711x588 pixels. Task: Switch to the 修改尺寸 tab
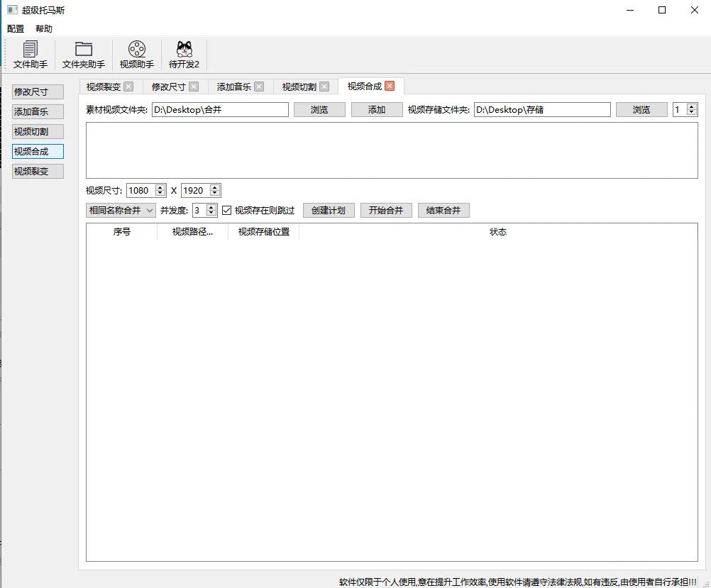169,87
